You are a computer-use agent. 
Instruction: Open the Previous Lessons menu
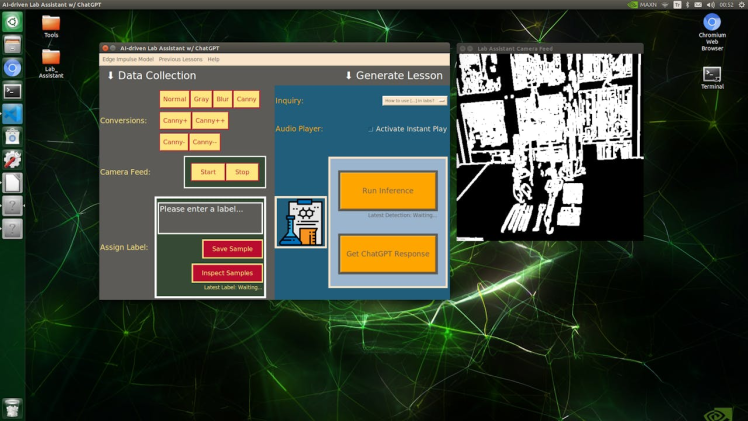(x=180, y=59)
